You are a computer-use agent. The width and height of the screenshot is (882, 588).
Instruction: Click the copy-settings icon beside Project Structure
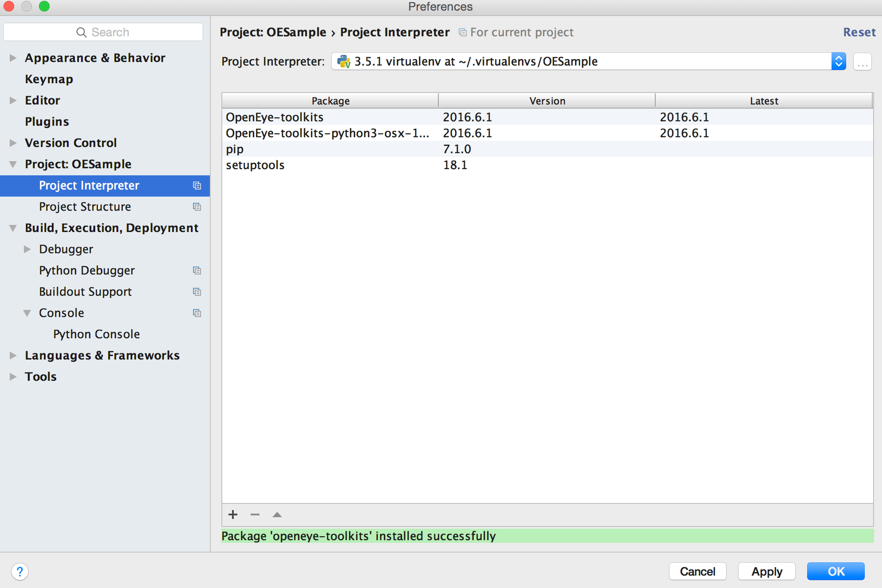click(x=197, y=207)
